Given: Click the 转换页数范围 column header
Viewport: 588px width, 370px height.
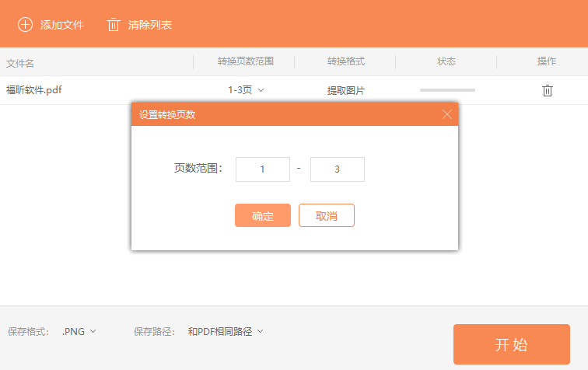Looking at the screenshot, I should 246,61.
